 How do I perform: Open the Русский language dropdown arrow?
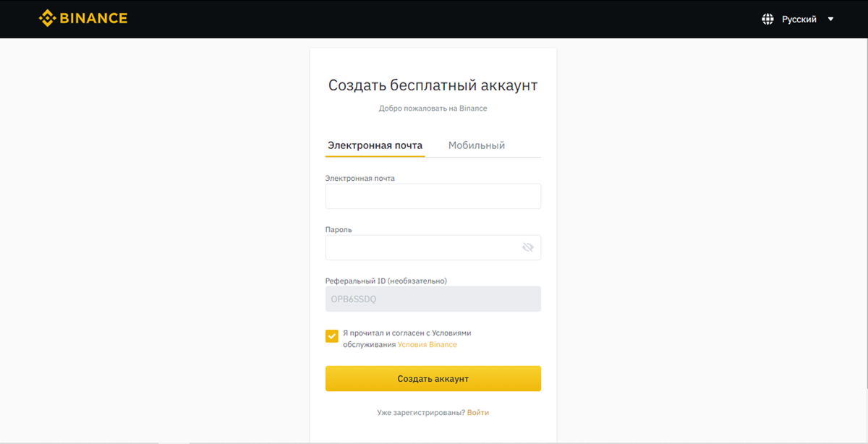point(830,20)
